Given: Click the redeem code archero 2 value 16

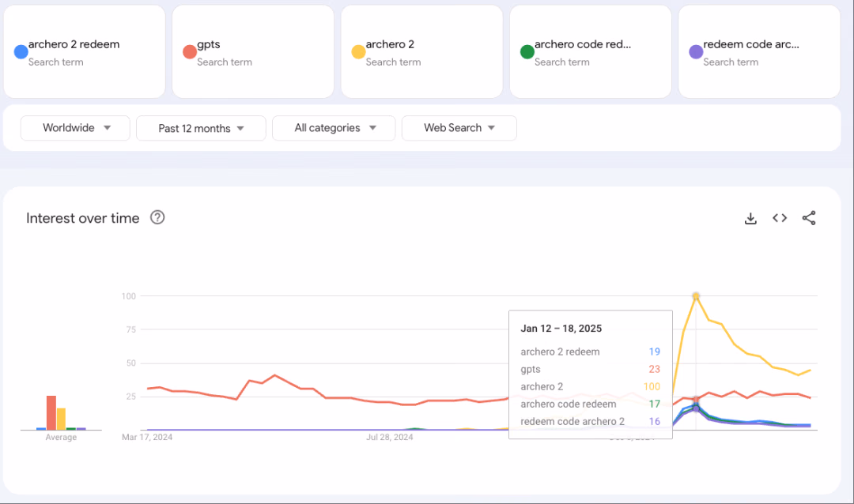Looking at the screenshot, I should click(x=654, y=421).
